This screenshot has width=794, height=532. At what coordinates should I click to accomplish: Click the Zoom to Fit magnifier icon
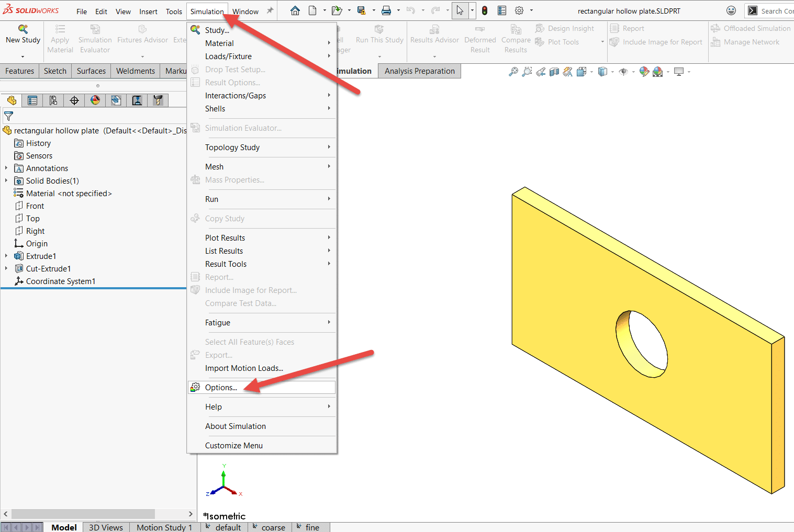point(513,72)
